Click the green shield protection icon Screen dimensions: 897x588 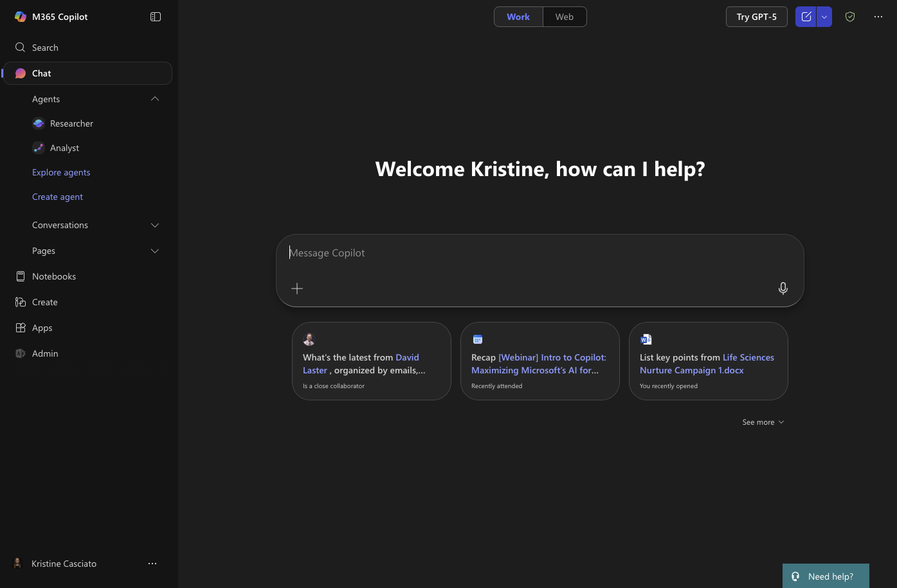pos(850,17)
